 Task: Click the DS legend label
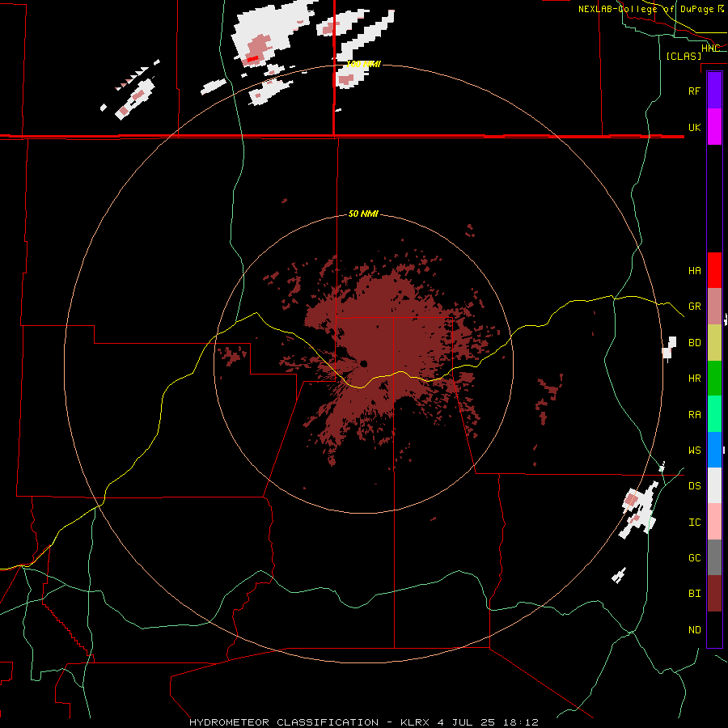(x=694, y=486)
